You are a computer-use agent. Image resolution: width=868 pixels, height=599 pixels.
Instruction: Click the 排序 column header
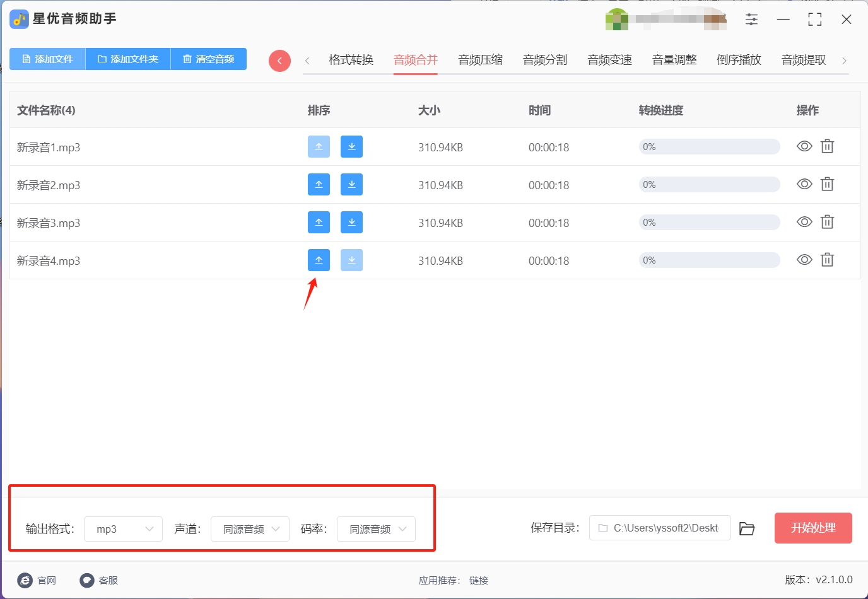point(319,110)
